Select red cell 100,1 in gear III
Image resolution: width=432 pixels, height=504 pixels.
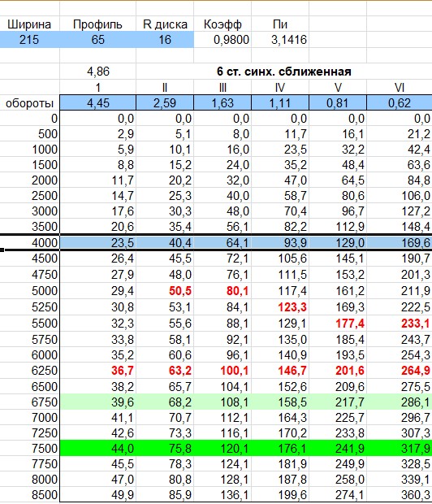(x=222, y=371)
